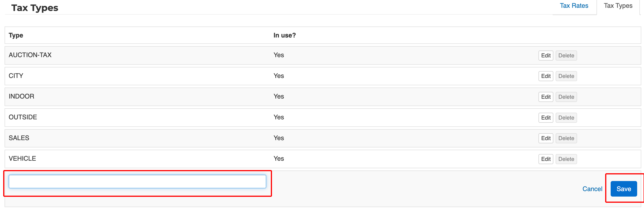
Task: Select the Tax Types tab
Action: (x=618, y=6)
